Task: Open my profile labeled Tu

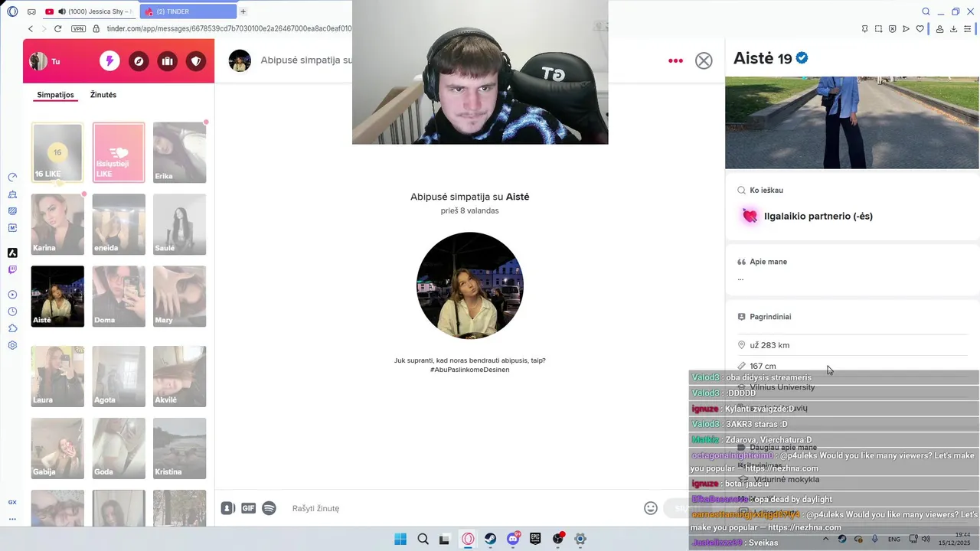Action: pyautogui.click(x=44, y=61)
